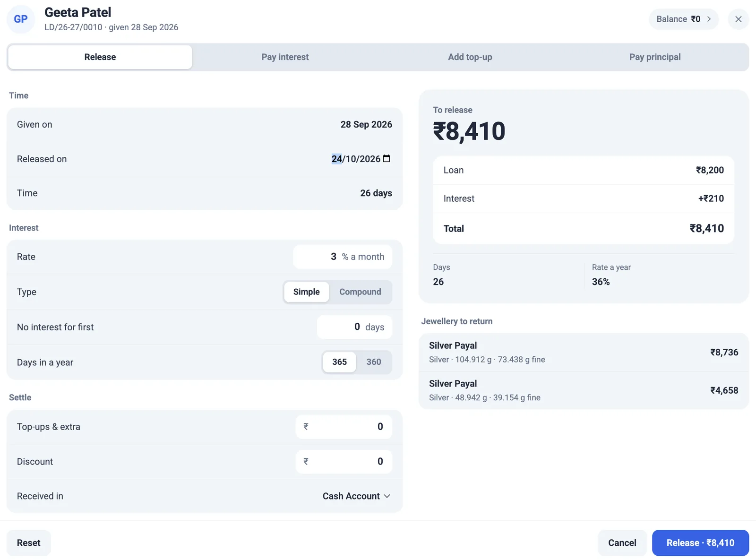Focus the Discount amount field
Image resolution: width=756 pixels, height=560 pixels.
click(x=344, y=462)
